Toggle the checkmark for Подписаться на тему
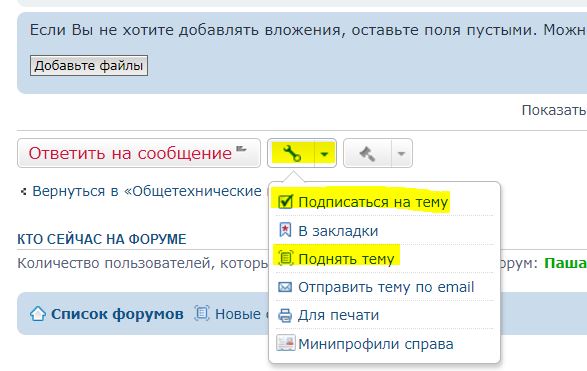Image resolution: width=587 pixels, height=371 pixels. click(x=285, y=202)
